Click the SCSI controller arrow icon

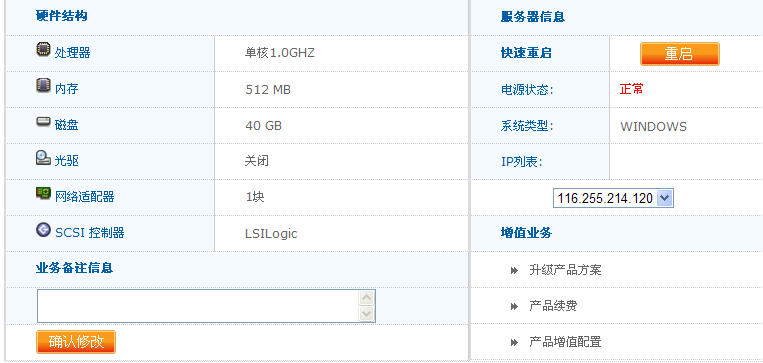point(43,229)
